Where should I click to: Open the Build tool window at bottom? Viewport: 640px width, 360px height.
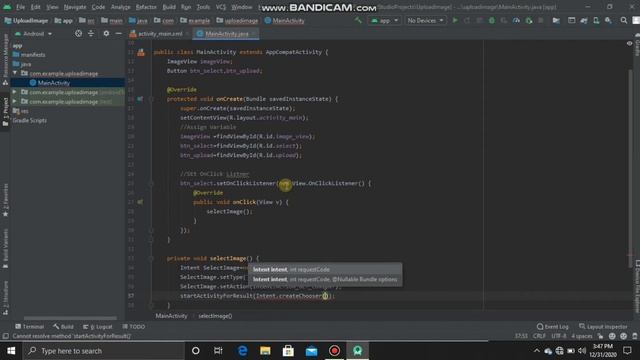(63, 327)
